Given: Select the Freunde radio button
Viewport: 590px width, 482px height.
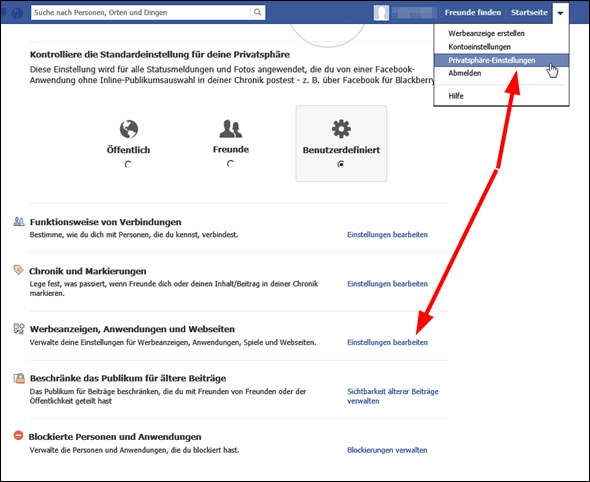Looking at the screenshot, I should click(x=230, y=164).
